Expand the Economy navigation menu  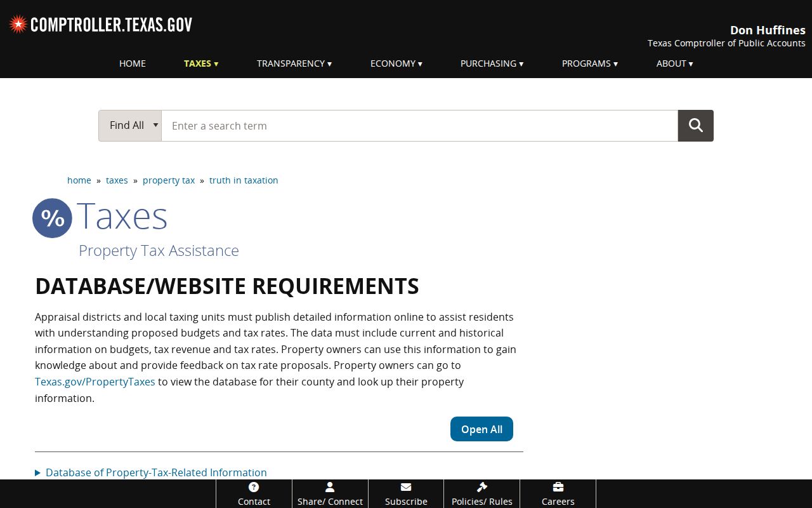click(396, 63)
